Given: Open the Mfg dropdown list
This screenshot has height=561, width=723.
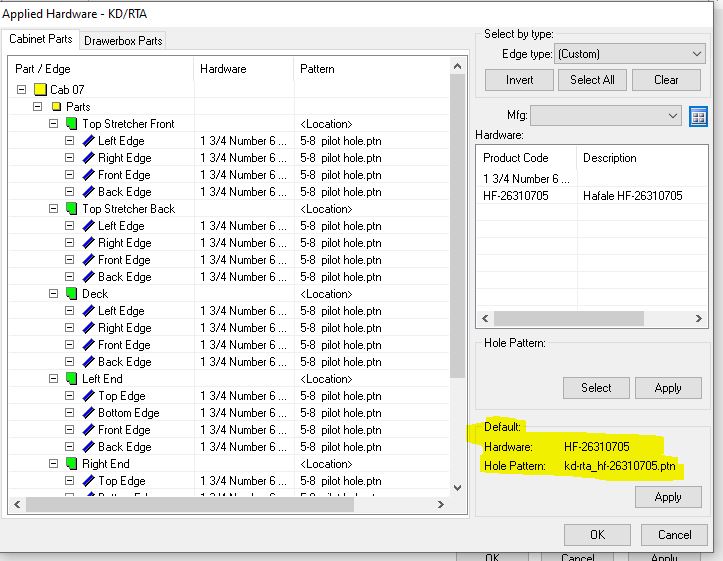Looking at the screenshot, I should [x=605, y=115].
